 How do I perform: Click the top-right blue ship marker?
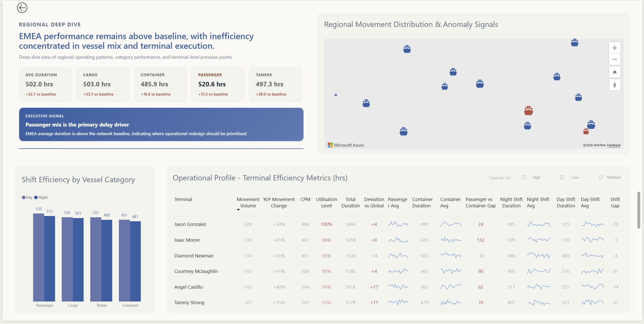tap(574, 42)
